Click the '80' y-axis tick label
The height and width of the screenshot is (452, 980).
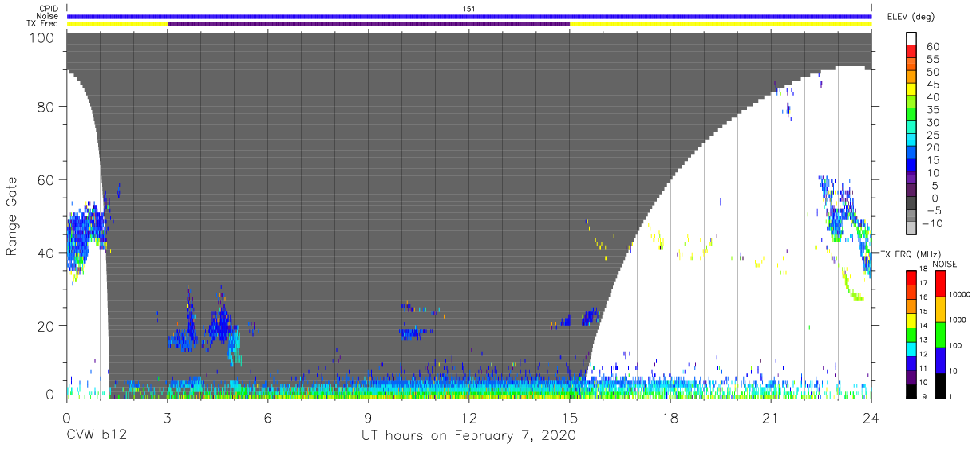(46, 106)
